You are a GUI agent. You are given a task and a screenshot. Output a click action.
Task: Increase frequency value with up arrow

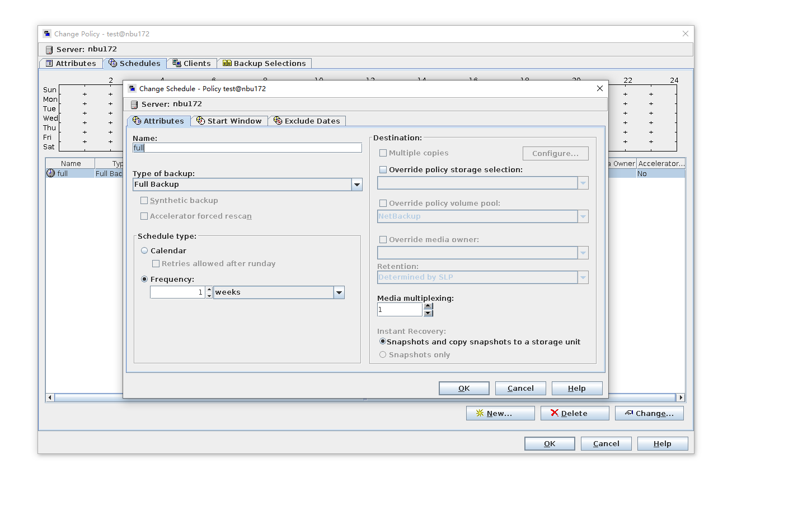(209, 289)
